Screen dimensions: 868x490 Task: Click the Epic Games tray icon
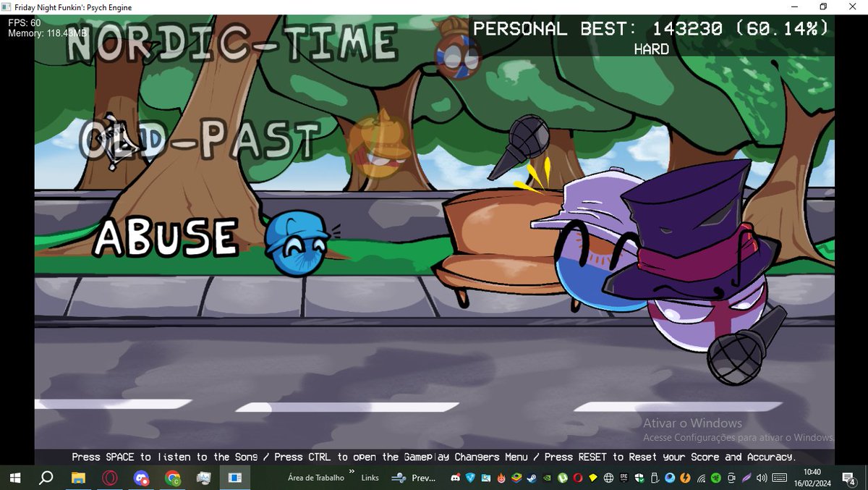pyautogui.click(x=624, y=478)
